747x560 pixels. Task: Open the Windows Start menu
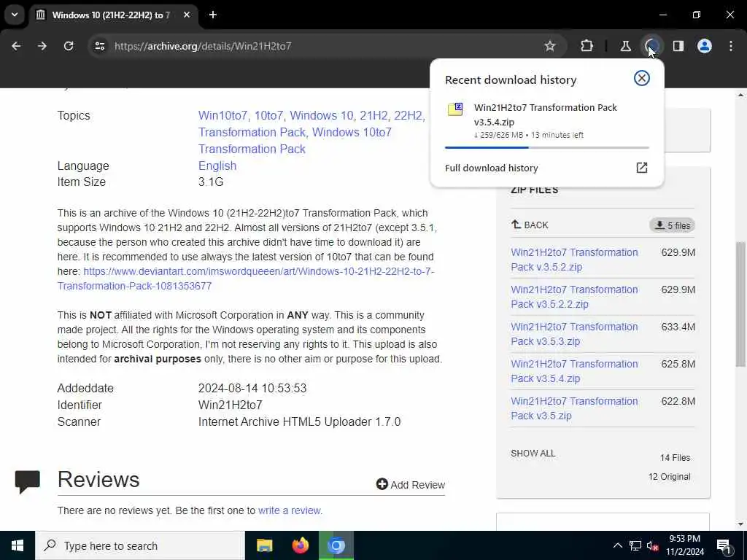click(18, 545)
